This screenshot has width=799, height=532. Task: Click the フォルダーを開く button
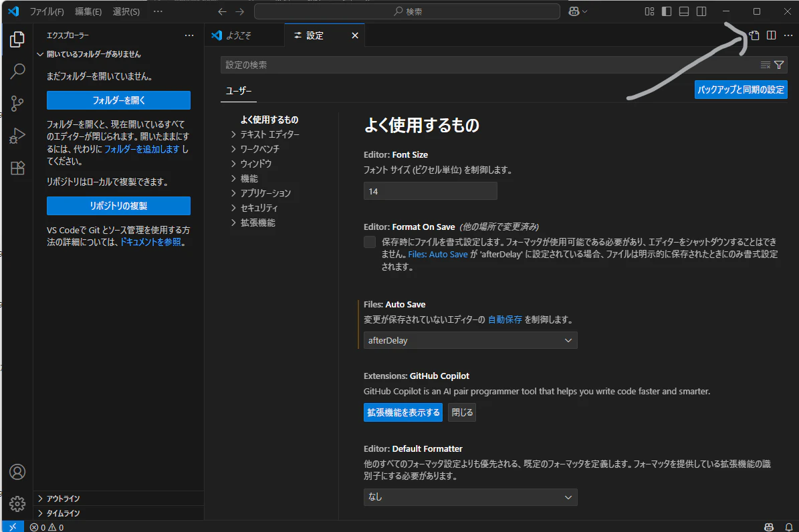point(119,100)
